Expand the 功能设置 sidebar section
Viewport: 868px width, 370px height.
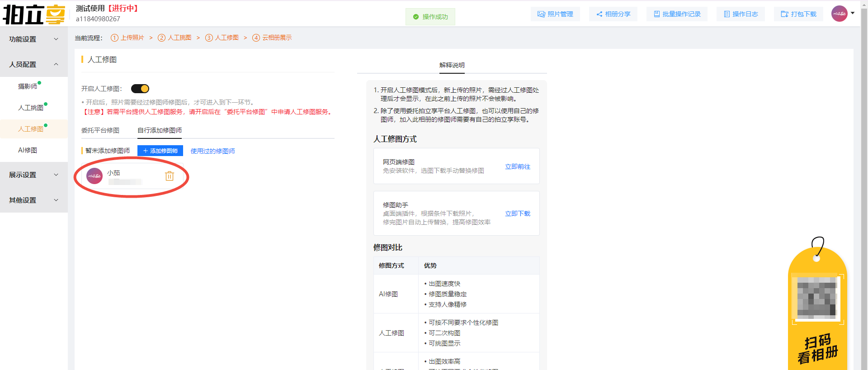point(33,39)
